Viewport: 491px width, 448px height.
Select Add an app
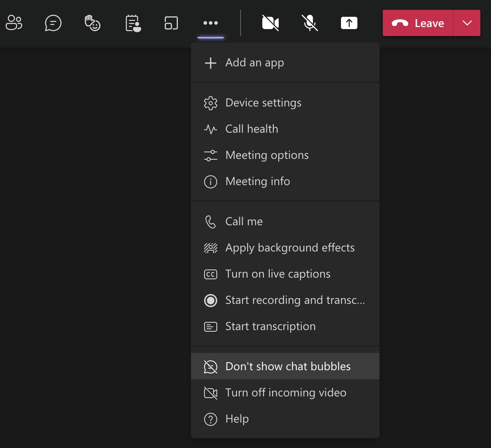coord(285,63)
